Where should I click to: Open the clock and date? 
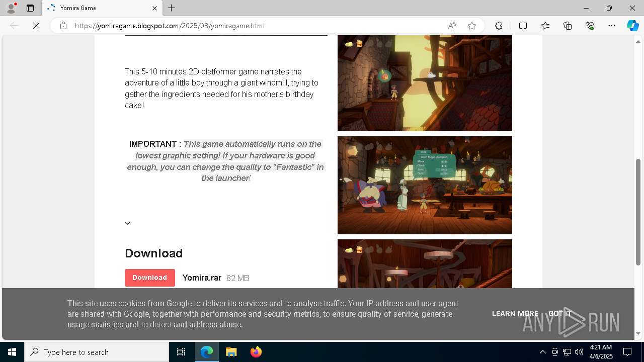point(601,352)
